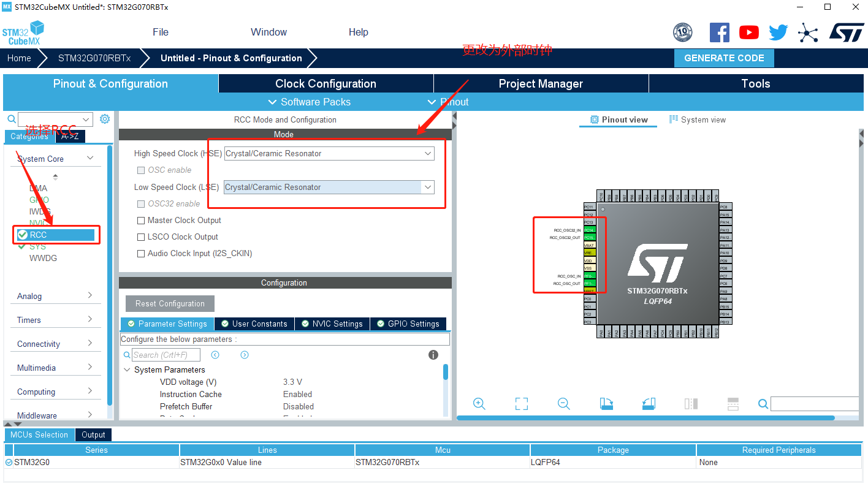The width and height of the screenshot is (868, 489).
Task: Collapse the System Core category
Action: 90,158
